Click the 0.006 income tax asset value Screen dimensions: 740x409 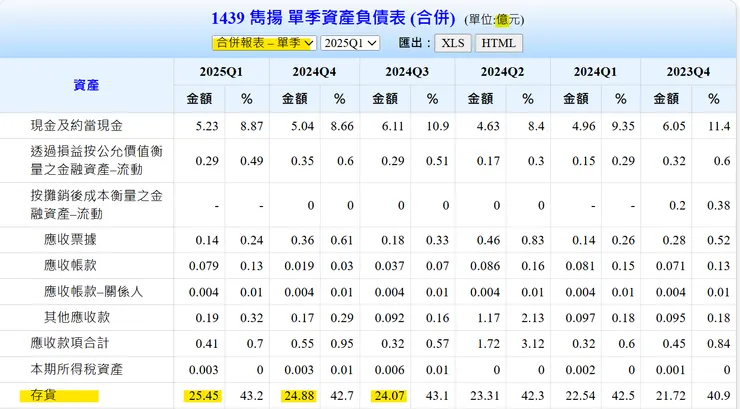pyautogui.click(x=389, y=369)
